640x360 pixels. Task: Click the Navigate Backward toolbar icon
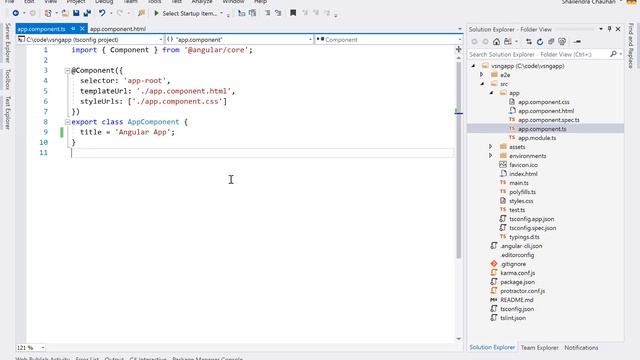(16, 13)
